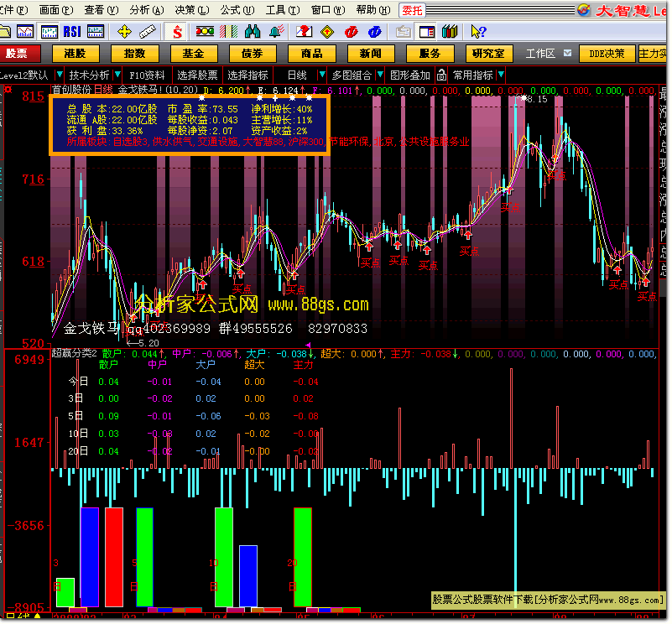Image resolution: width=672 pixels, height=624 pixels.
Task: Click the DZH globe logo icon
Action: point(584,10)
